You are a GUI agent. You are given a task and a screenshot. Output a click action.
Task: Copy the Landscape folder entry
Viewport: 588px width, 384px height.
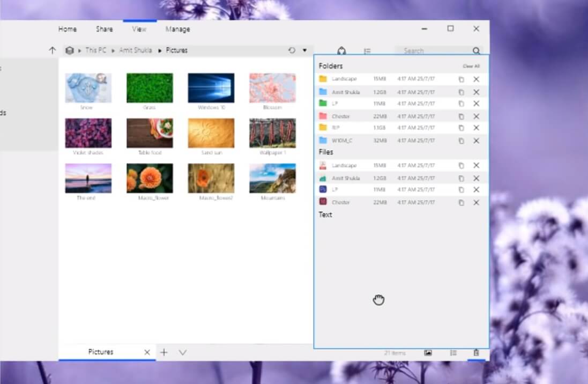(462, 79)
